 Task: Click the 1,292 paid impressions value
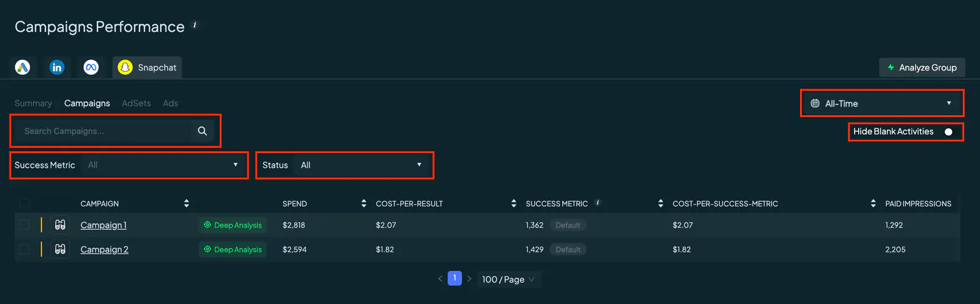pos(894,225)
